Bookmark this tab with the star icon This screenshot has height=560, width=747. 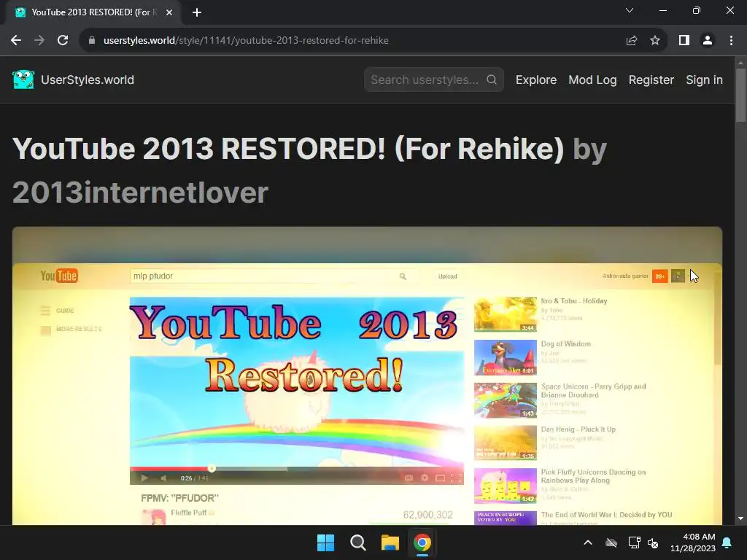point(655,41)
